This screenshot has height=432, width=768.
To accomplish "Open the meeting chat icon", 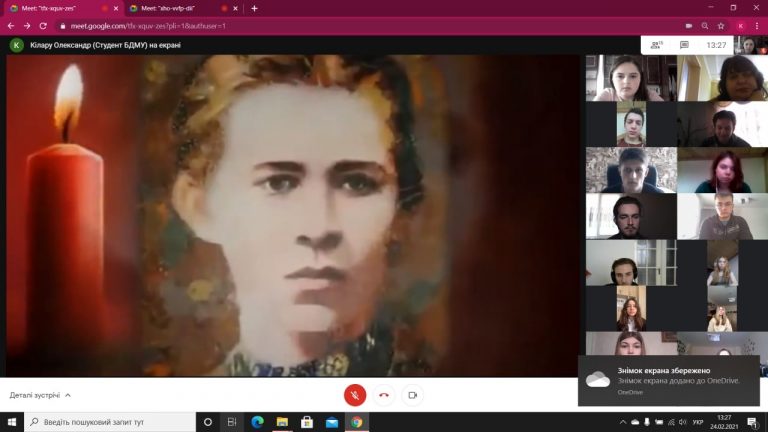I will click(x=684, y=45).
